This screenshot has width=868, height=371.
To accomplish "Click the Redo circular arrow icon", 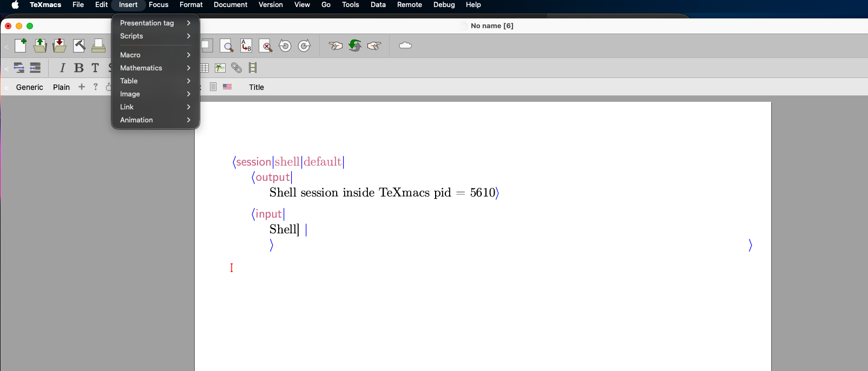I will pos(305,46).
